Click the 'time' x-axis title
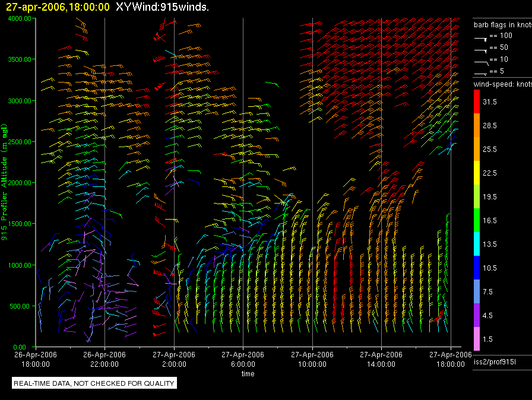Viewport: 532px width, 400px height. click(x=248, y=373)
